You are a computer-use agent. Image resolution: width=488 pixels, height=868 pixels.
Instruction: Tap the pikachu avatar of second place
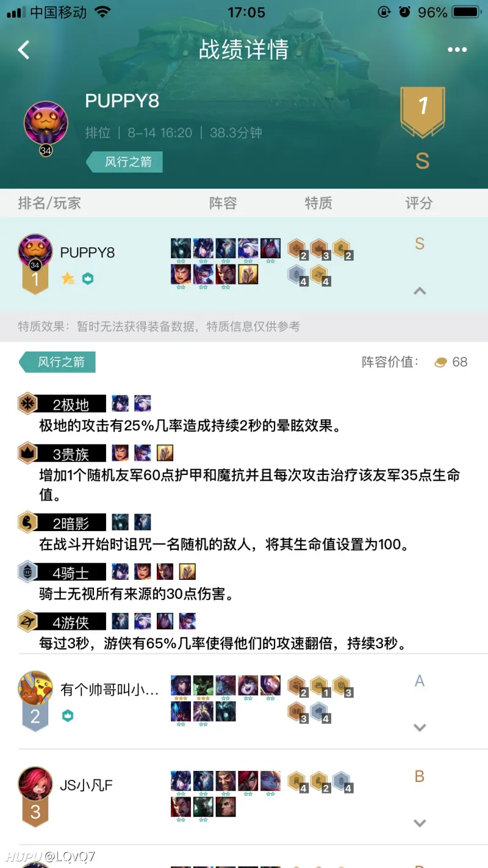pyautogui.click(x=35, y=688)
